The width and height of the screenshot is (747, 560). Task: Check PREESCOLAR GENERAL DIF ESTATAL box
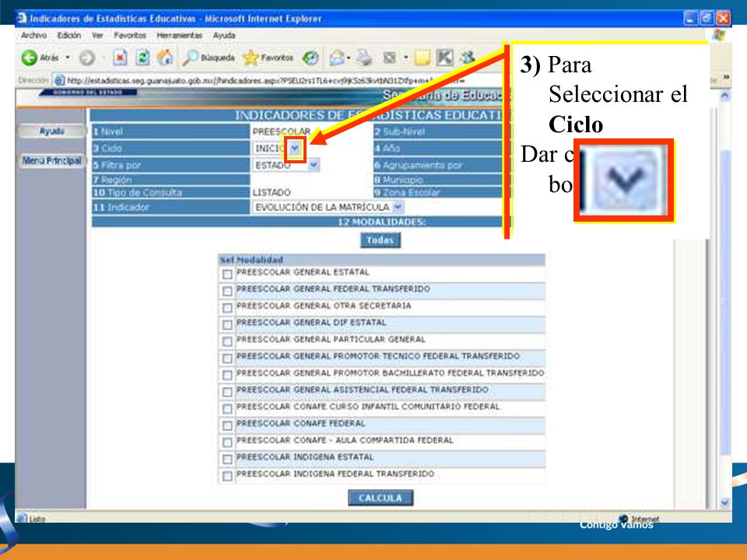pos(227,325)
